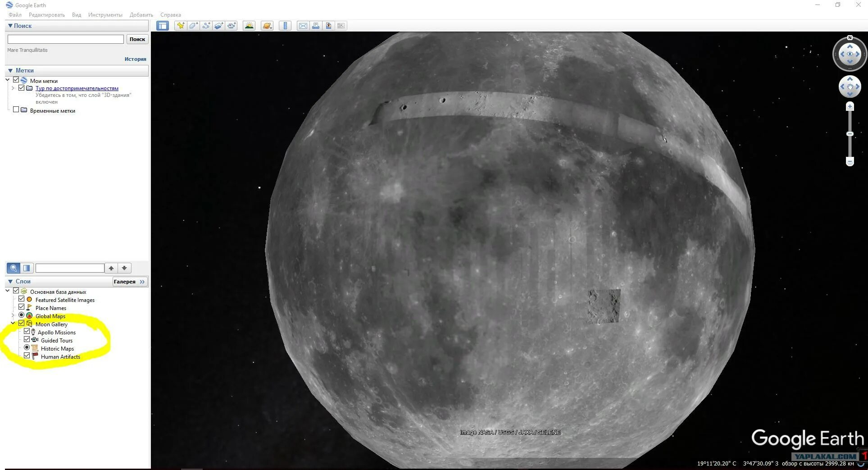Check the Временные метки checkbox

click(x=16, y=110)
